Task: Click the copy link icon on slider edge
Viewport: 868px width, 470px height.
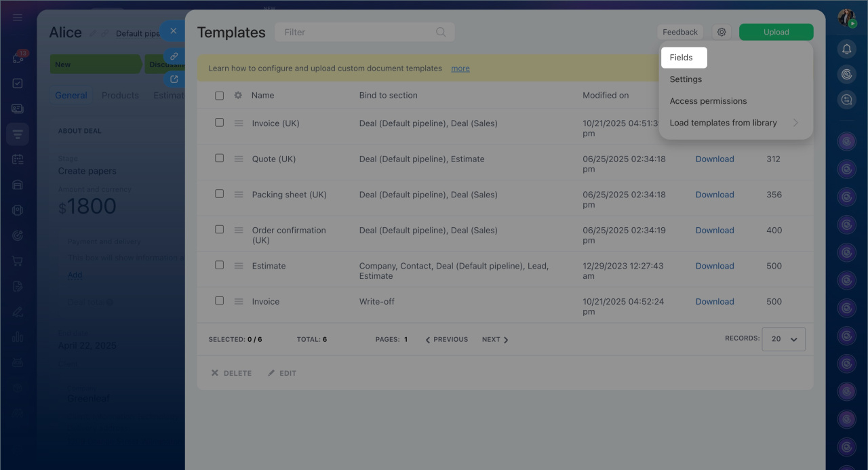Action: [x=174, y=56]
